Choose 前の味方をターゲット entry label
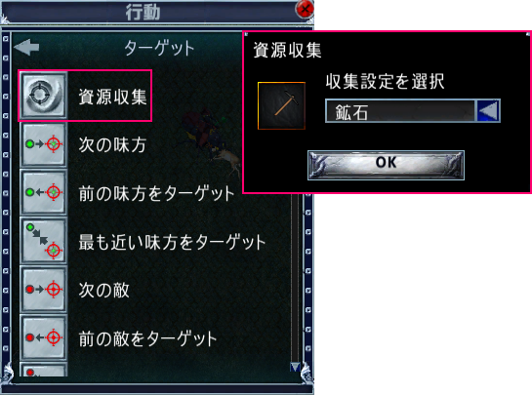The height and width of the screenshot is (395, 532). 156,194
